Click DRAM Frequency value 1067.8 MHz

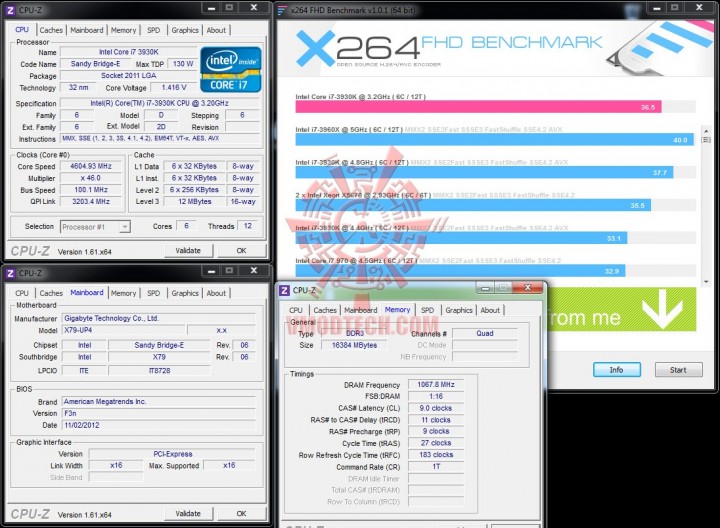(x=436, y=385)
